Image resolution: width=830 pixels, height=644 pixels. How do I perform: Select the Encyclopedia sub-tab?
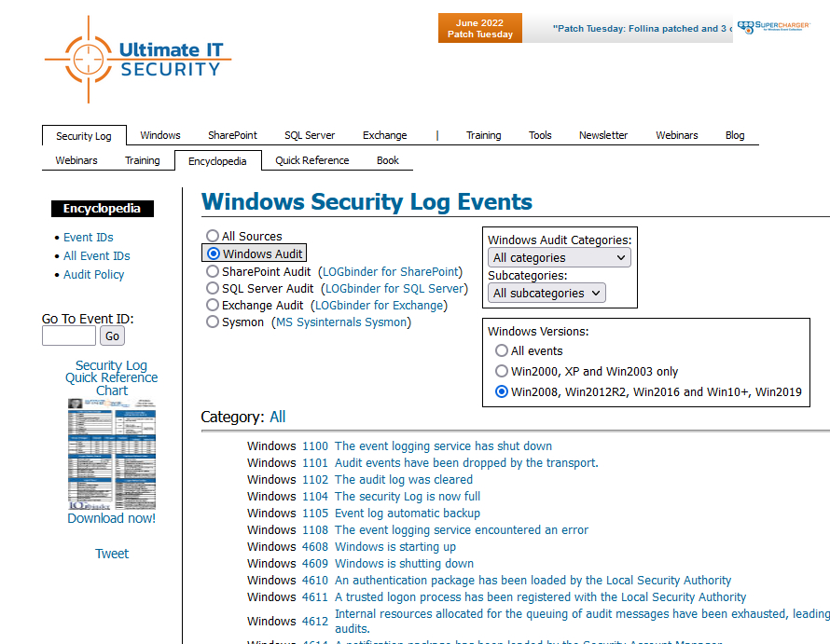click(217, 161)
